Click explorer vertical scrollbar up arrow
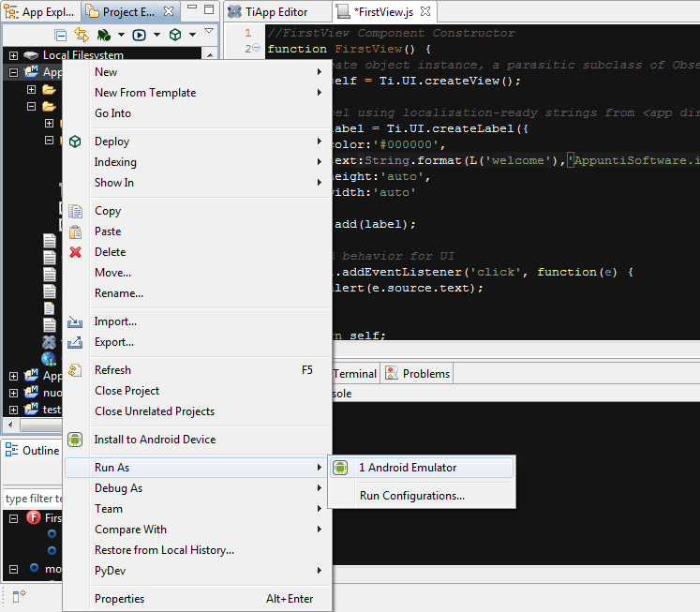 tap(210, 54)
